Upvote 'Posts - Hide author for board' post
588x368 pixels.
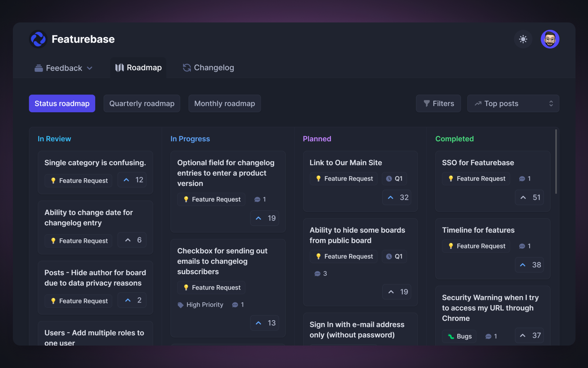(x=132, y=300)
